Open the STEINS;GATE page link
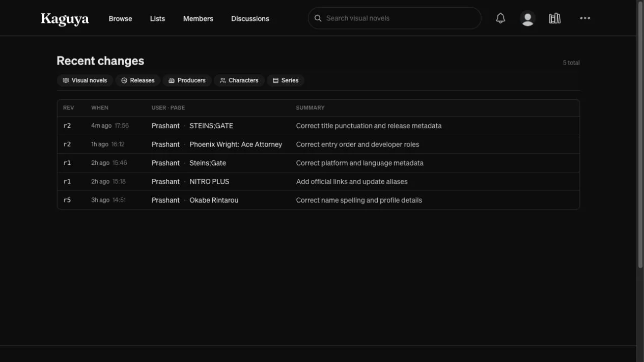Viewport: 644px width, 362px height. (211, 126)
